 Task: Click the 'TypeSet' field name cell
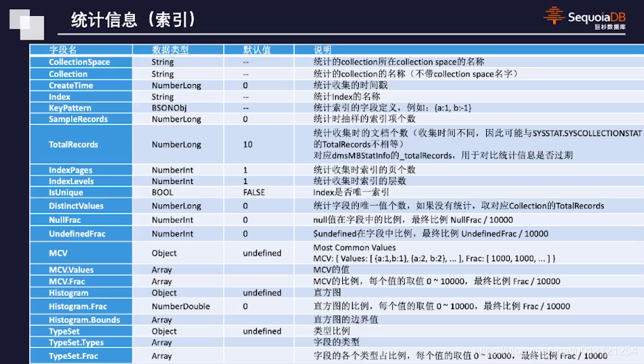click(x=81, y=331)
